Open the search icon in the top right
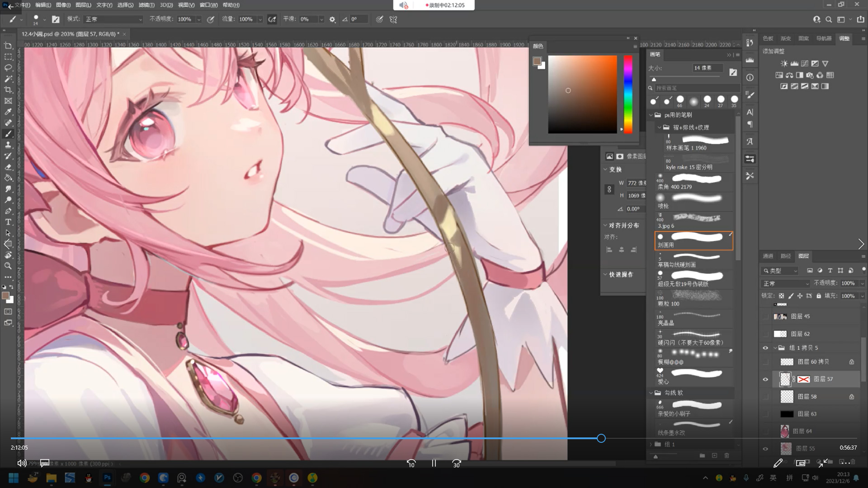 [829, 19]
